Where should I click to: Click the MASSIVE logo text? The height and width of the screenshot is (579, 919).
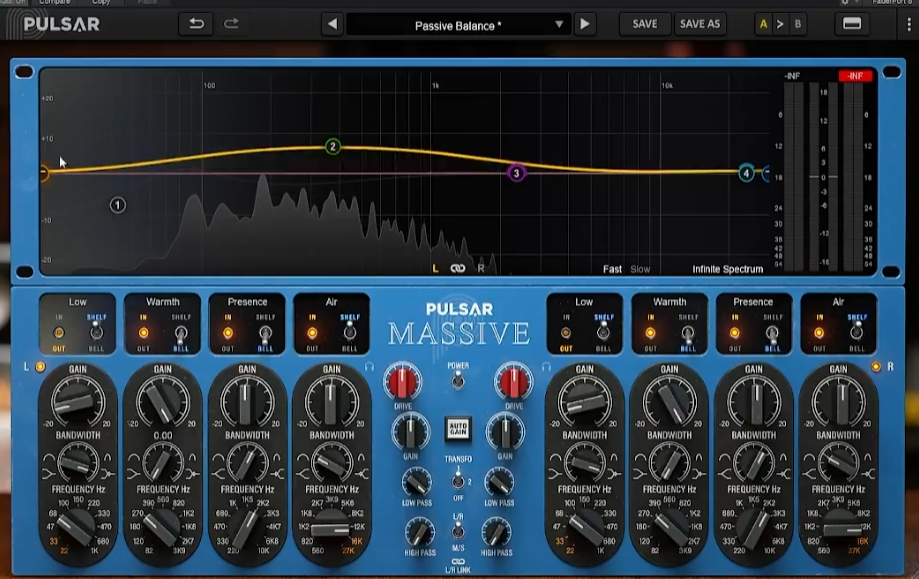pos(459,333)
